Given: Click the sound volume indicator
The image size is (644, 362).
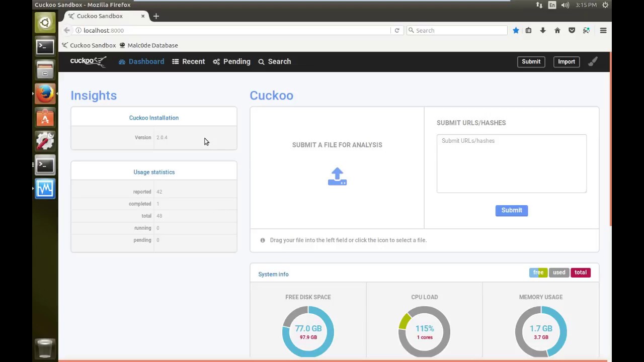Looking at the screenshot, I should pos(565,5).
